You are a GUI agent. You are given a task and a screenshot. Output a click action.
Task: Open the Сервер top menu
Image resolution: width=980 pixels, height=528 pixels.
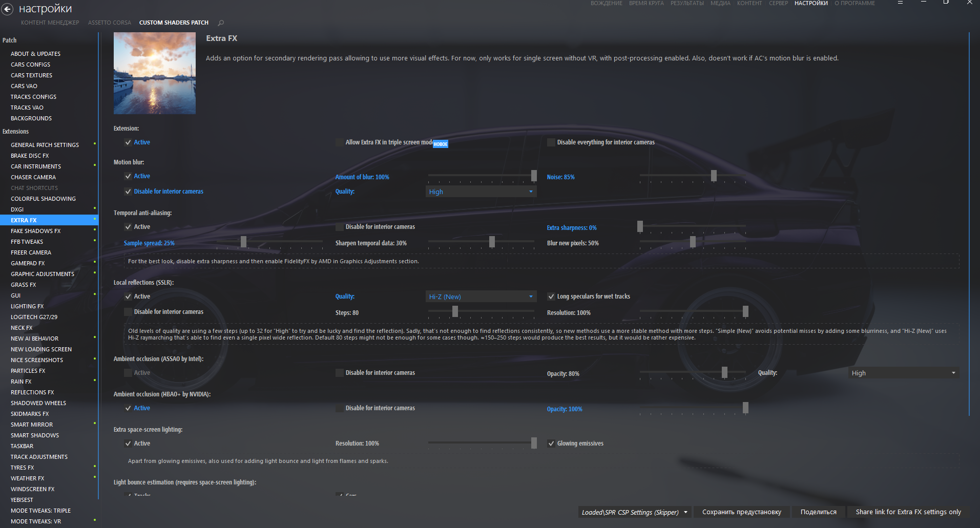[778, 3]
